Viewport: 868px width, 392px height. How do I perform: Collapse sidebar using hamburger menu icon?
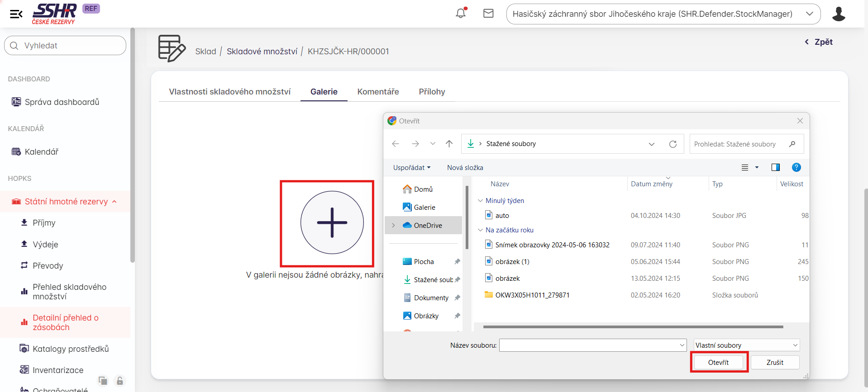[16, 14]
